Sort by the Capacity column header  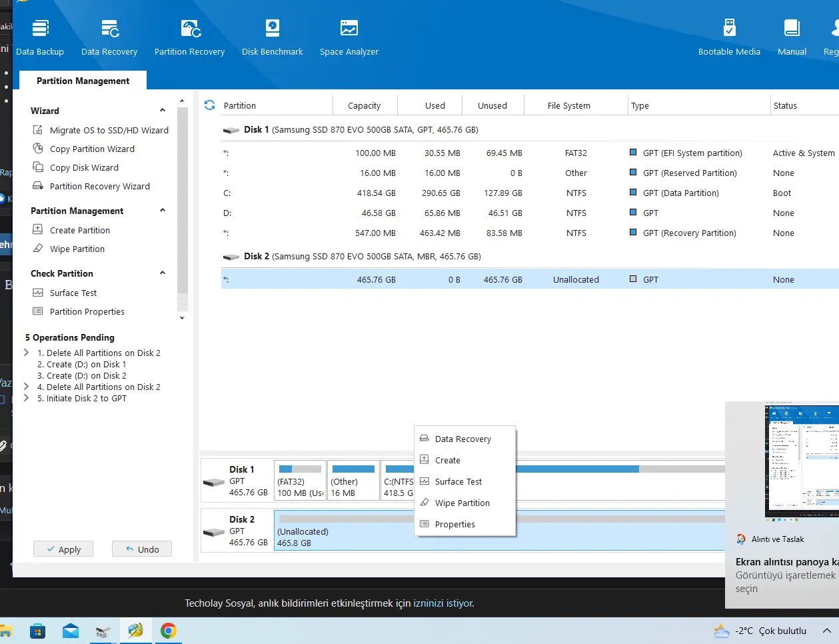pyautogui.click(x=365, y=105)
